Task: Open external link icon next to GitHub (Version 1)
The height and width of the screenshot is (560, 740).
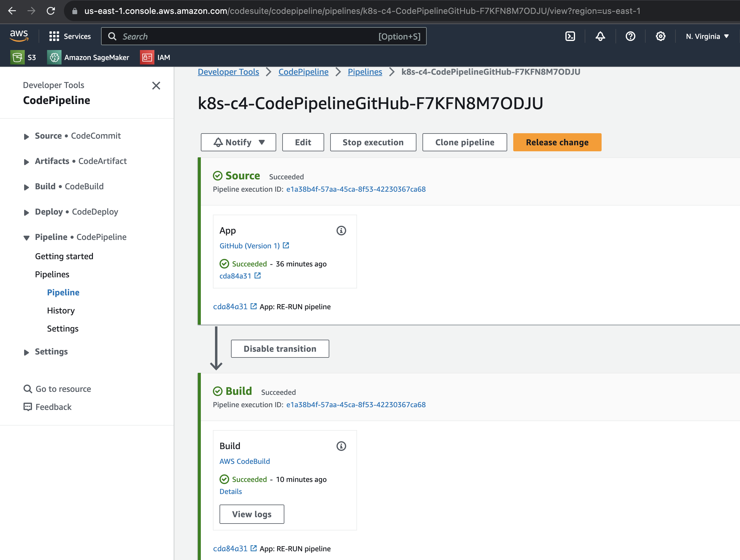Action: point(286,245)
